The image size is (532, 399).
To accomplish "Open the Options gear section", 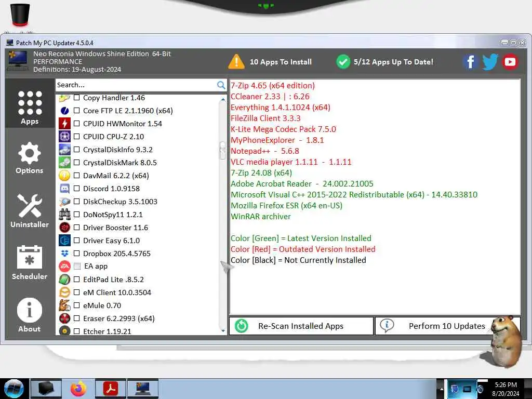I will click(x=30, y=158).
